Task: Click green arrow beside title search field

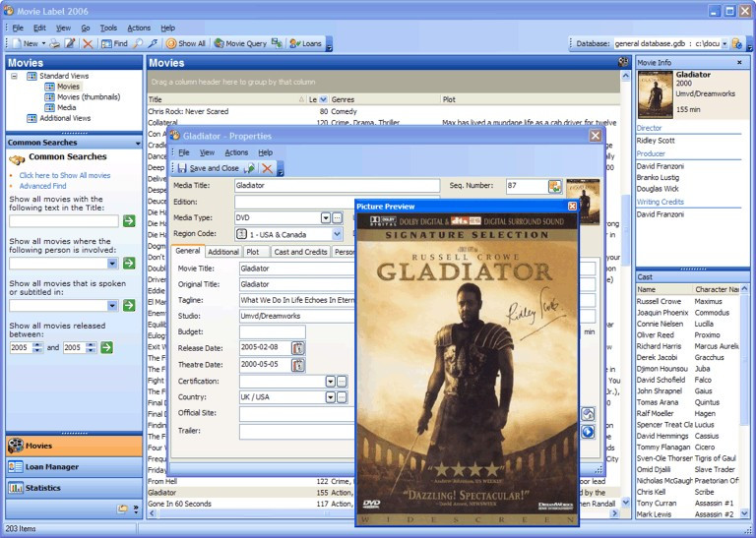Action: 129,221
